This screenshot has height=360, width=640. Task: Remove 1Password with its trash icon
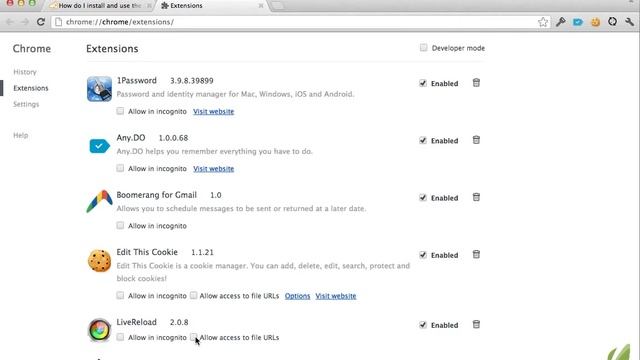(x=476, y=83)
